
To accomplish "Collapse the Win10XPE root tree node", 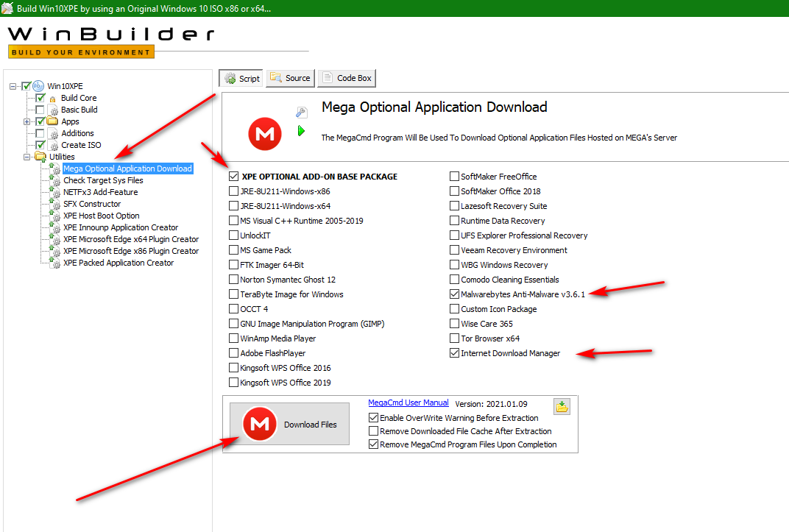I will point(13,87).
